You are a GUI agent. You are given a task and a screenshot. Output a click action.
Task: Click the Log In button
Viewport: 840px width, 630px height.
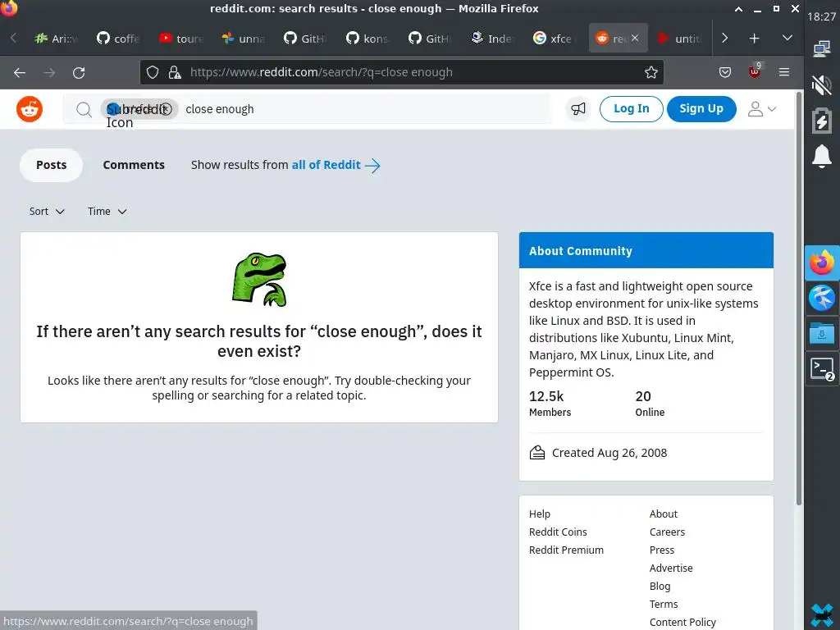point(631,109)
